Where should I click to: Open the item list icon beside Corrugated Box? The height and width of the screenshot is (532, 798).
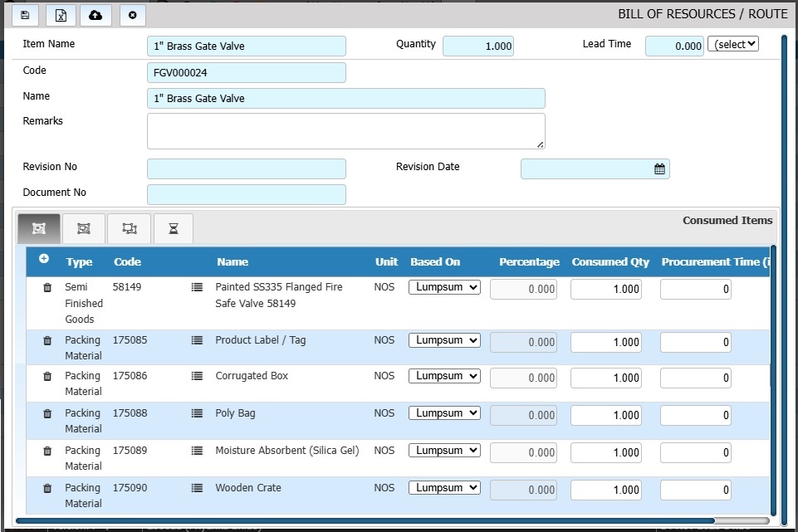click(x=197, y=376)
